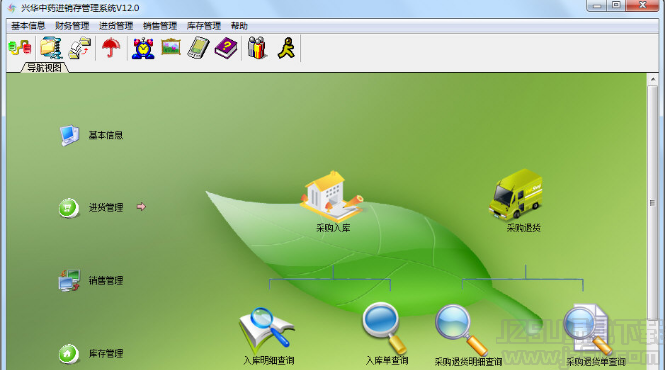This screenshot has height=370, width=666.
Task: Switch to the 导航视图 tab
Action: tap(45, 68)
